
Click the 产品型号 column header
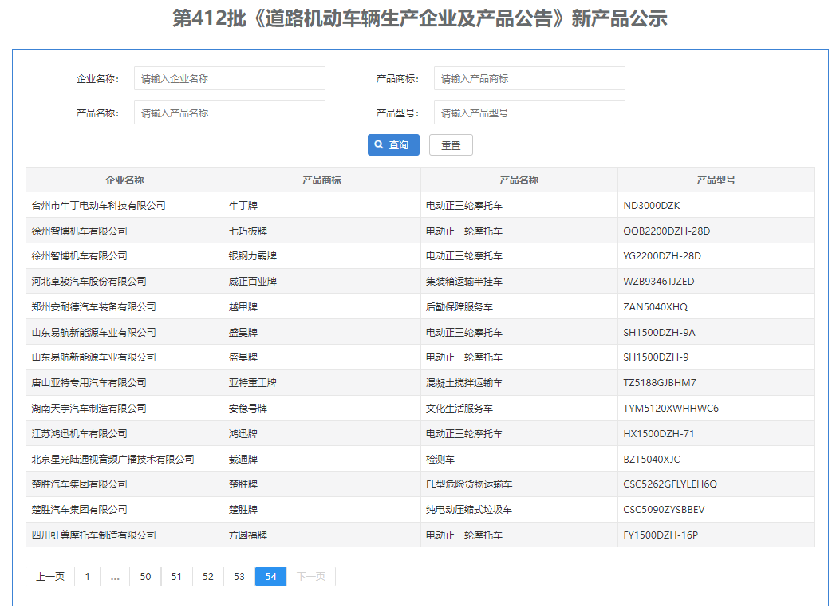[716, 180]
